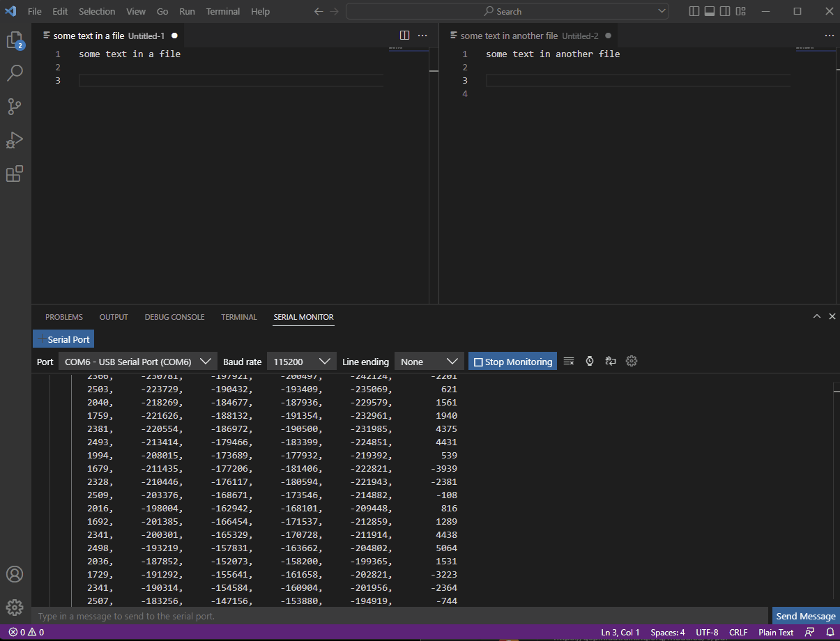Open the Customize Layout icon

(741, 11)
